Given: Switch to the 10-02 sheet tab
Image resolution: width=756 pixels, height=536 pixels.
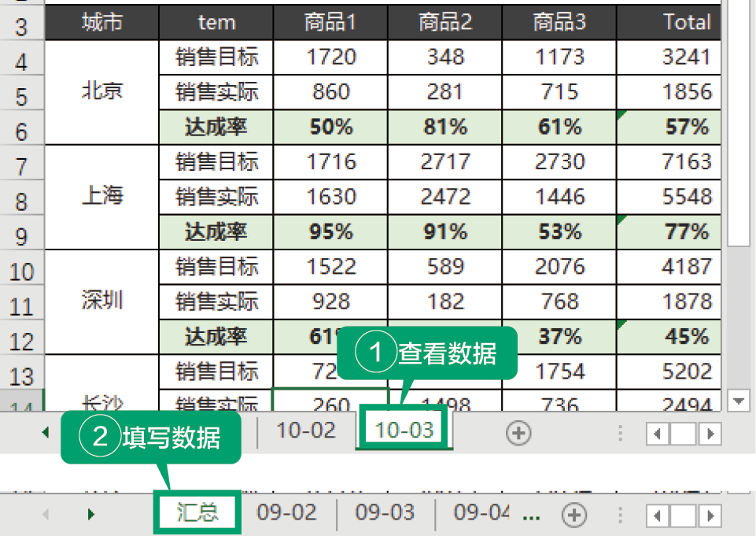Looking at the screenshot, I should [x=306, y=430].
